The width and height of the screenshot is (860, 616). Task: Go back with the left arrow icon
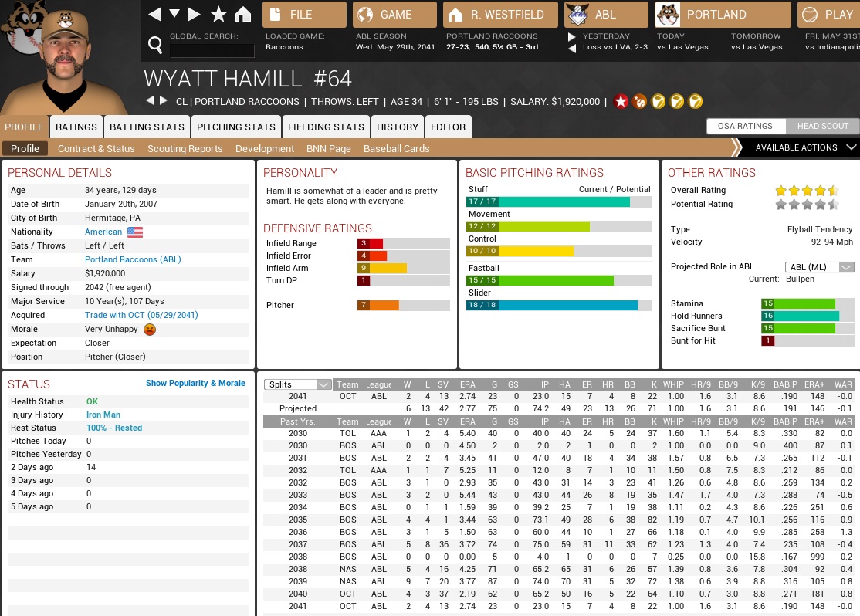[x=155, y=15]
